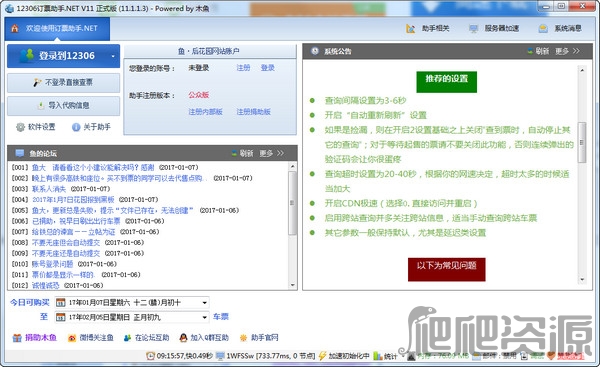600x367 pixels.
Task: Click the people icon 在论坛互助
Action: point(127,338)
